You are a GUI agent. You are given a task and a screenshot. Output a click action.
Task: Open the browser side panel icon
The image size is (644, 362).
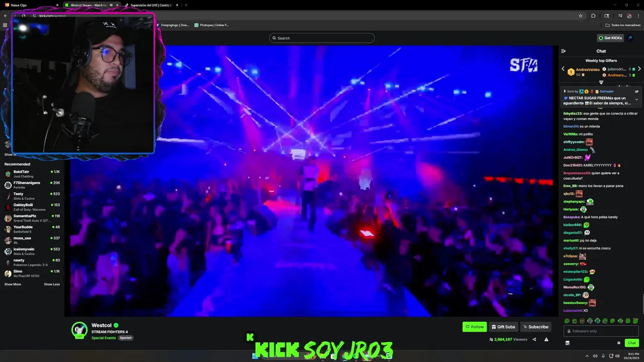(607, 16)
